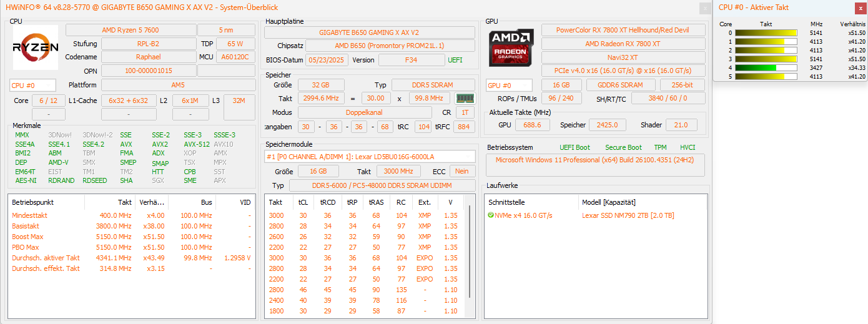Image resolution: width=868 pixels, height=324 pixels.
Task: Click the AES-NI feature label
Action: tap(26, 180)
